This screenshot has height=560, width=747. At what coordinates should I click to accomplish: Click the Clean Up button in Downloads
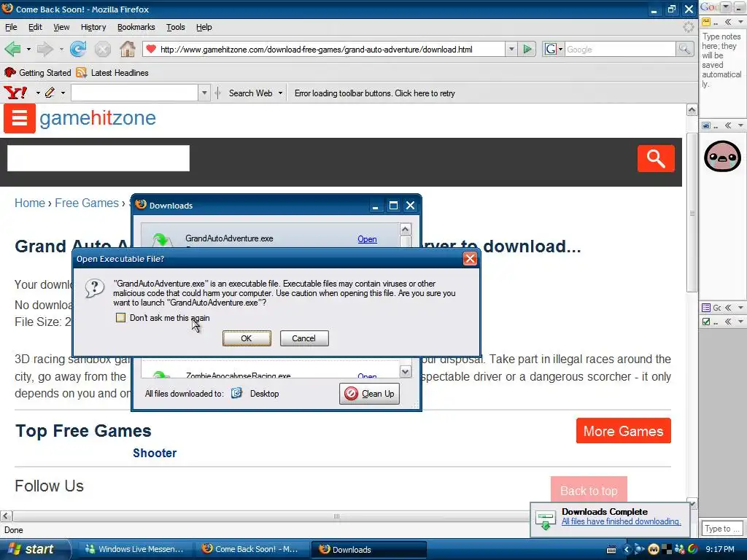(370, 394)
